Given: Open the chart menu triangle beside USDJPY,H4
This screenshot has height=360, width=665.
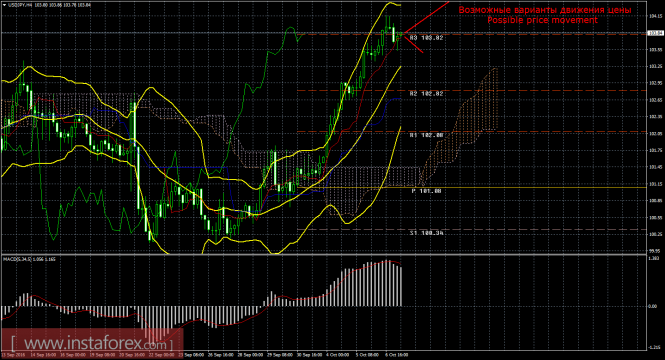Looking at the screenshot, I should 4,5.
